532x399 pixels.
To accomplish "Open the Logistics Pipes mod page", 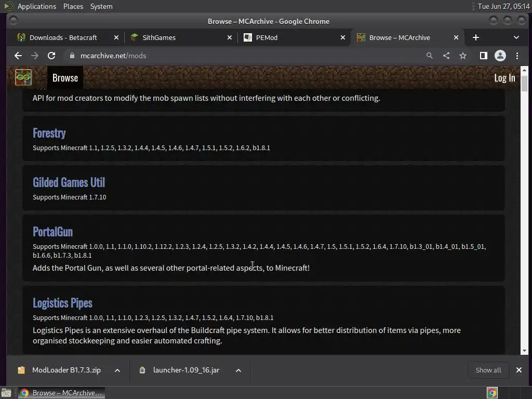I will (62, 303).
